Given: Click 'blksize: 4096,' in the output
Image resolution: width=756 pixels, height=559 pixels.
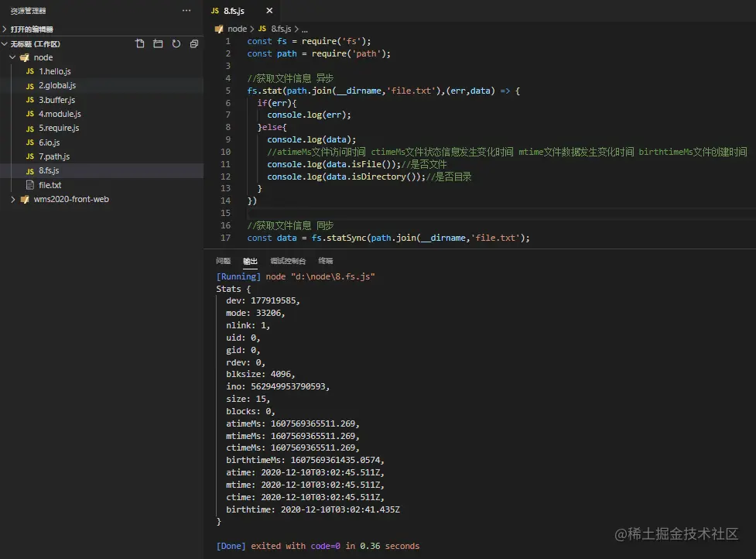Looking at the screenshot, I should 260,374.
